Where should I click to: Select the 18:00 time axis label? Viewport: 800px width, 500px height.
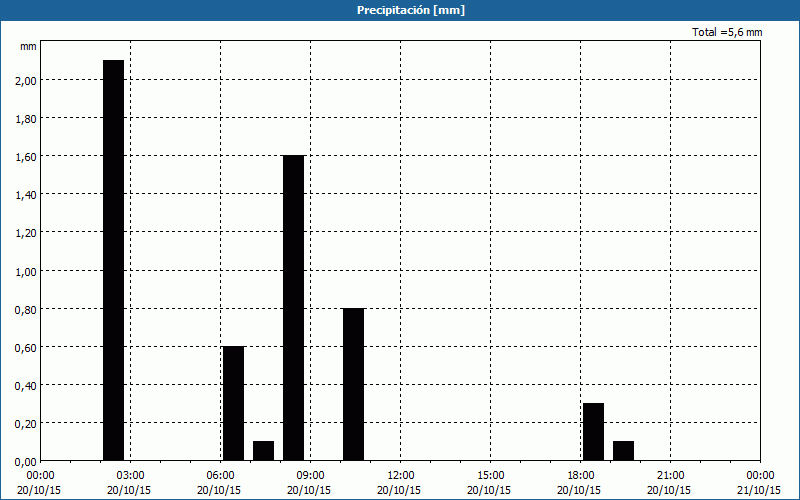coord(581,476)
